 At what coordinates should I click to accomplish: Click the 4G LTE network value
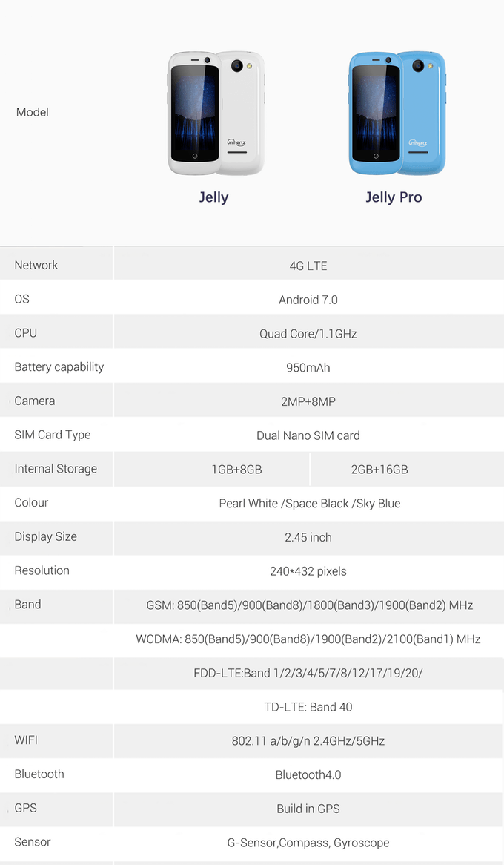point(308,266)
